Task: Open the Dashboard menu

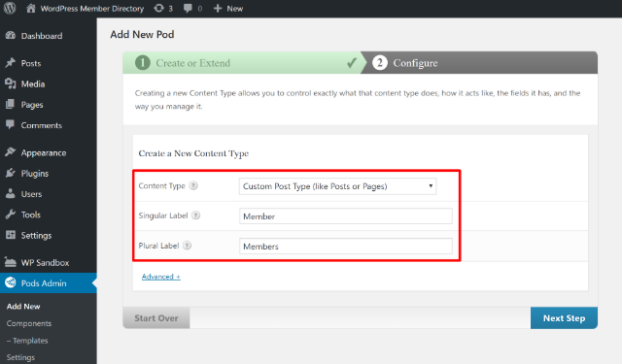Action: pos(42,36)
